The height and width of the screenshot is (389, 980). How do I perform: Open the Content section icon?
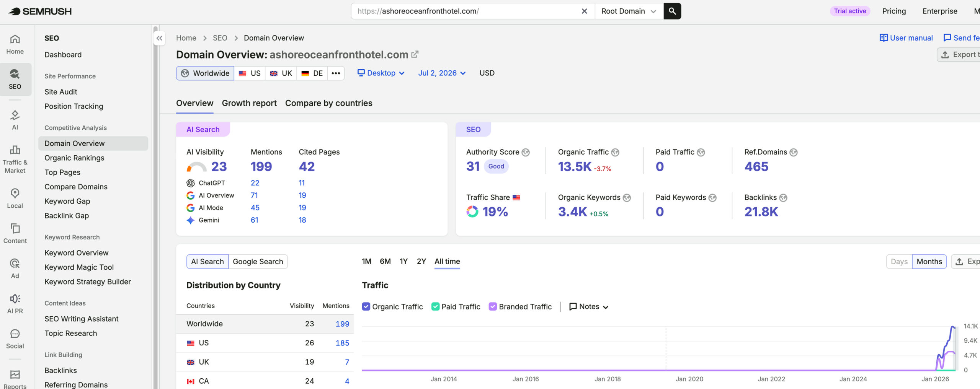pos(15,233)
